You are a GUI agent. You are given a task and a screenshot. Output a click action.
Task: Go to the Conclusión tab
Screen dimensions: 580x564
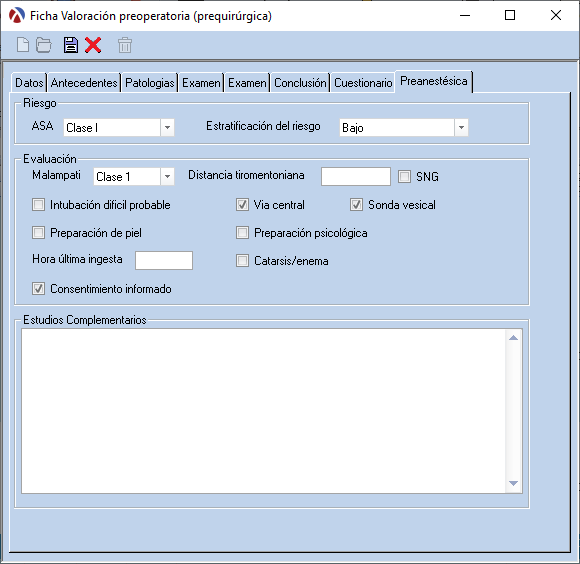click(300, 82)
